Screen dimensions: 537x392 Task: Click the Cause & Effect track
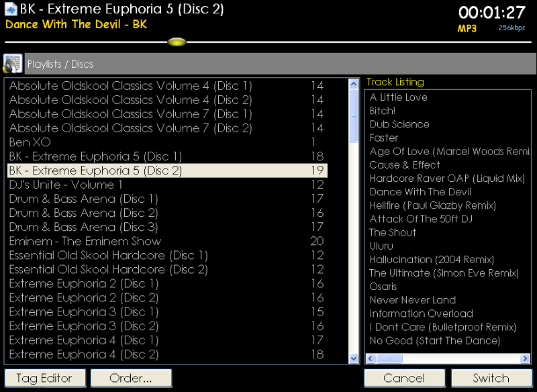[405, 164]
